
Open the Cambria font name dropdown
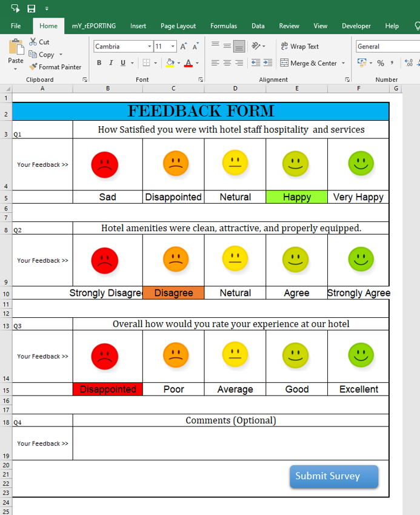[x=150, y=47]
